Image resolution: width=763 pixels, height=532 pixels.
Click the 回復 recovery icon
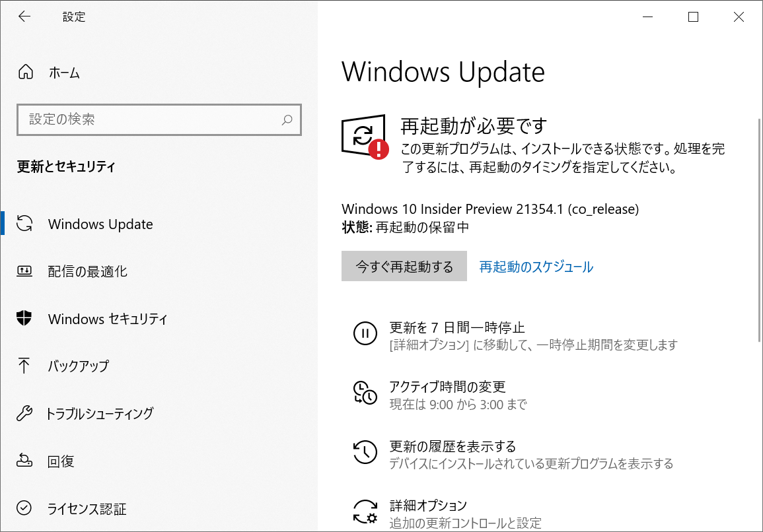coord(24,460)
